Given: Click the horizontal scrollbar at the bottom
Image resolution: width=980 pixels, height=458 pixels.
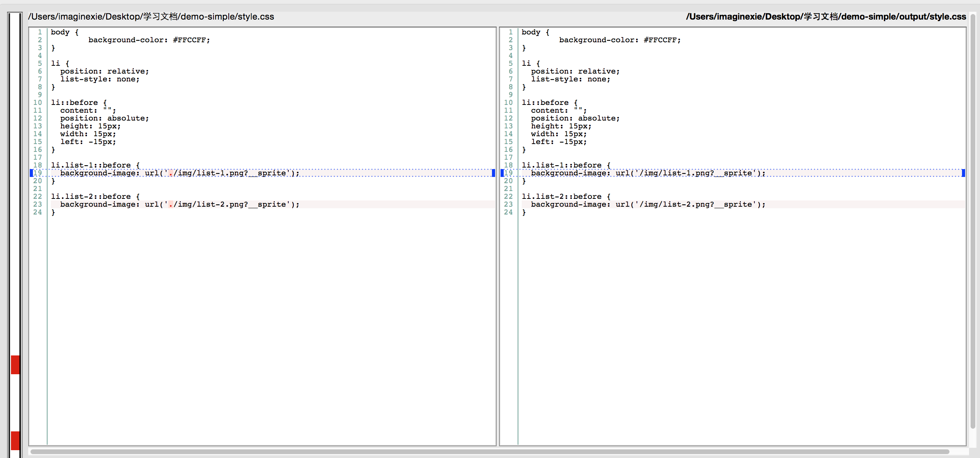Looking at the screenshot, I should point(490,452).
